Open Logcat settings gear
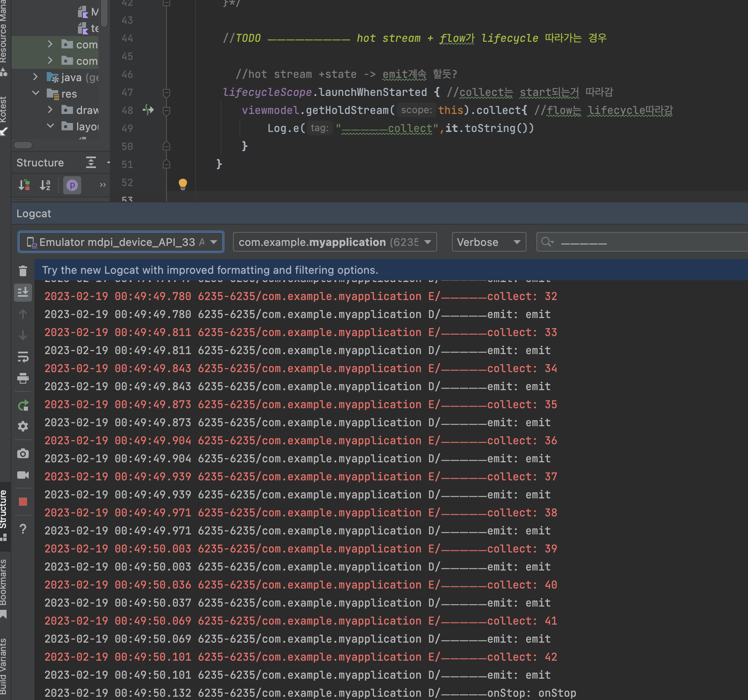Image resolution: width=748 pixels, height=700 pixels. pyautogui.click(x=23, y=426)
